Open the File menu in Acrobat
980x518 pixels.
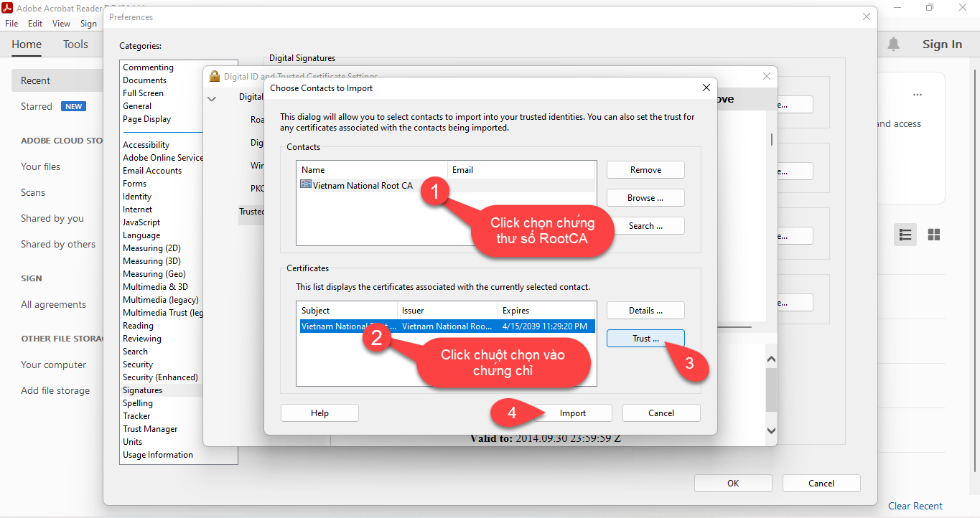coord(11,24)
